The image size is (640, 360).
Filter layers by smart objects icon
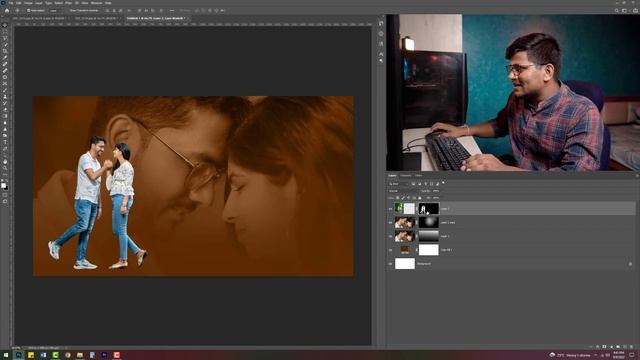pyautogui.click(x=437, y=184)
